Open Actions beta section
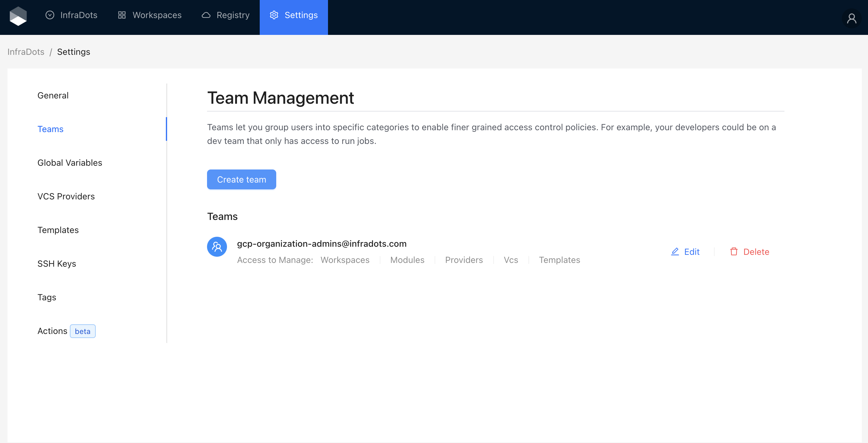868x443 pixels. click(53, 331)
